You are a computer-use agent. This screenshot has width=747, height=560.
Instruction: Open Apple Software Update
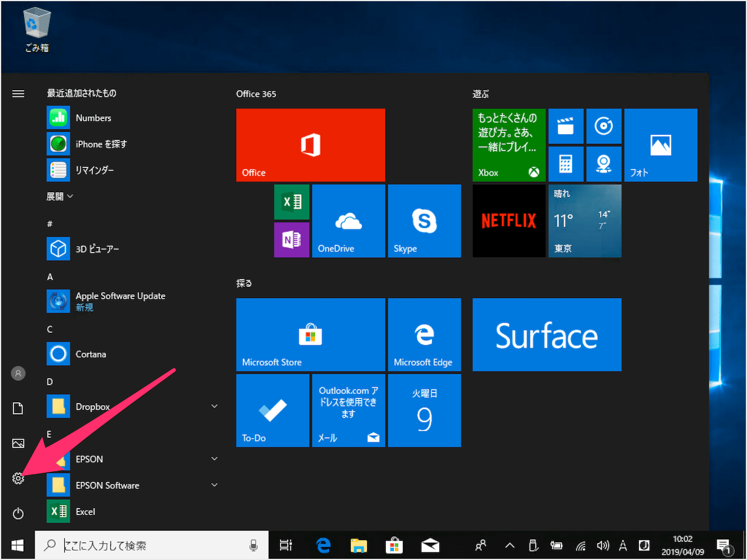[106, 302]
